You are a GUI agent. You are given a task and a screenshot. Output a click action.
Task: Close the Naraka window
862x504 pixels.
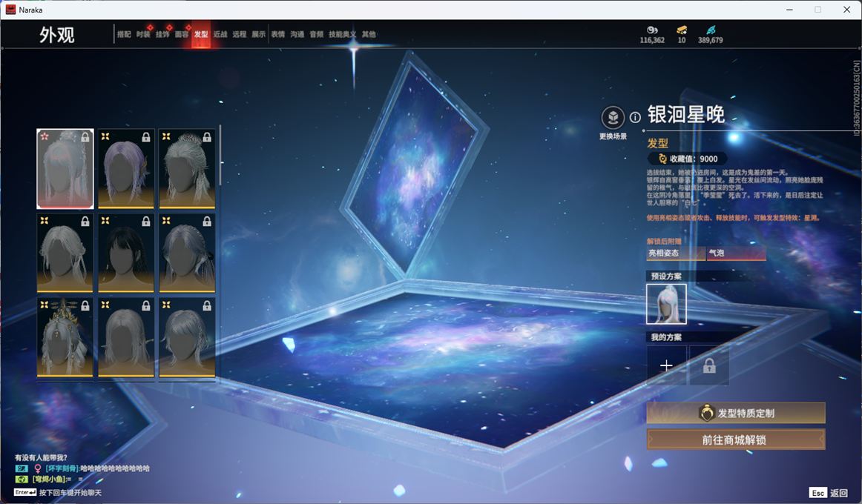click(846, 10)
